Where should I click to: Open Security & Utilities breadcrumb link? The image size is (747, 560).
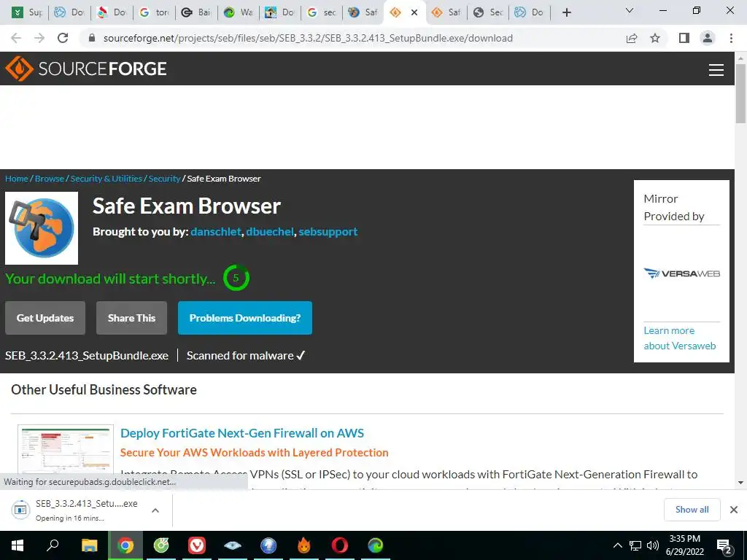pyautogui.click(x=107, y=179)
